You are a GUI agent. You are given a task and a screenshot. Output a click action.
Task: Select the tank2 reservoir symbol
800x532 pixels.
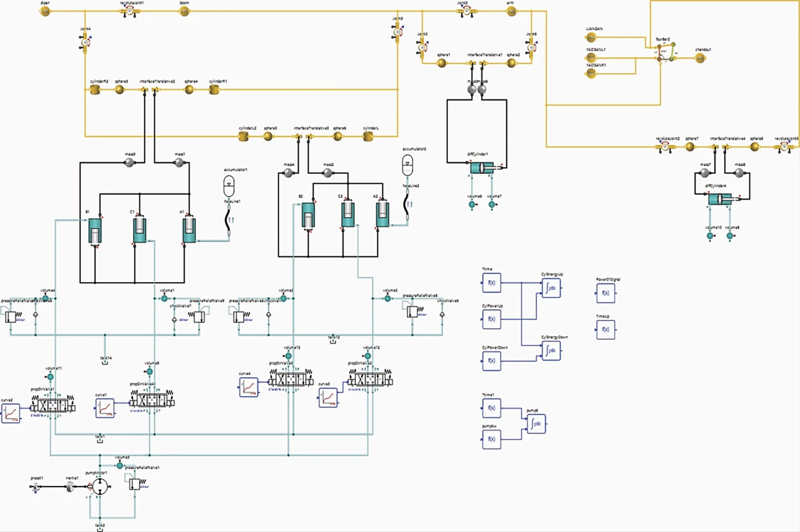tap(100, 530)
